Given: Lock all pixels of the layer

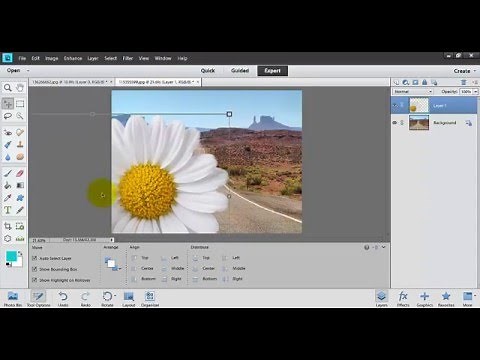Looking at the screenshot, I should [425, 82].
